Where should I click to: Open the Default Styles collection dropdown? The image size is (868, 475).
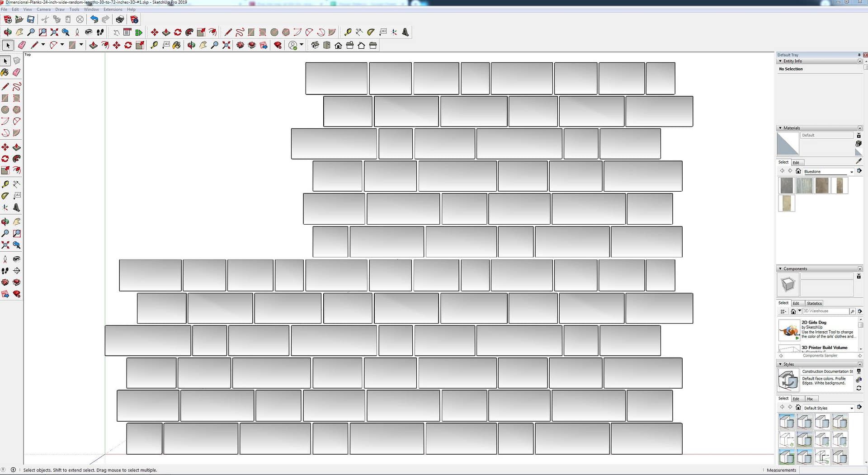pyautogui.click(x=851, y=408)
